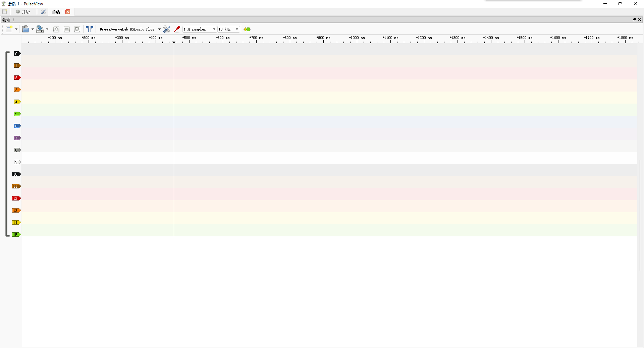Switch to the 会话 1 tab
Screen dimensions: 644x348
point(57,12)
